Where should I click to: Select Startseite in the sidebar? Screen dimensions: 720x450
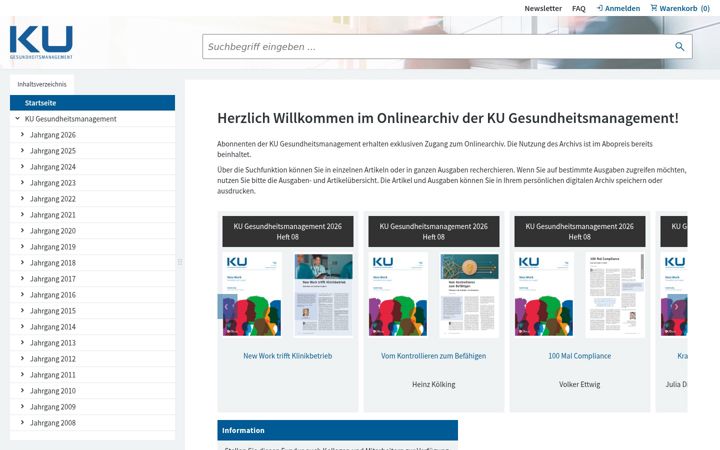[x=92, y=103]
